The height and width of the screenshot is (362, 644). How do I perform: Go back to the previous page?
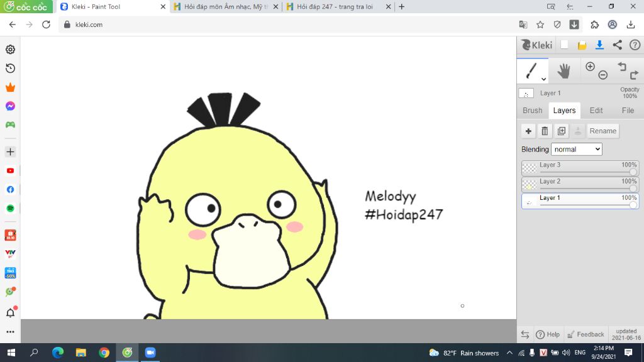click(13, 25)
